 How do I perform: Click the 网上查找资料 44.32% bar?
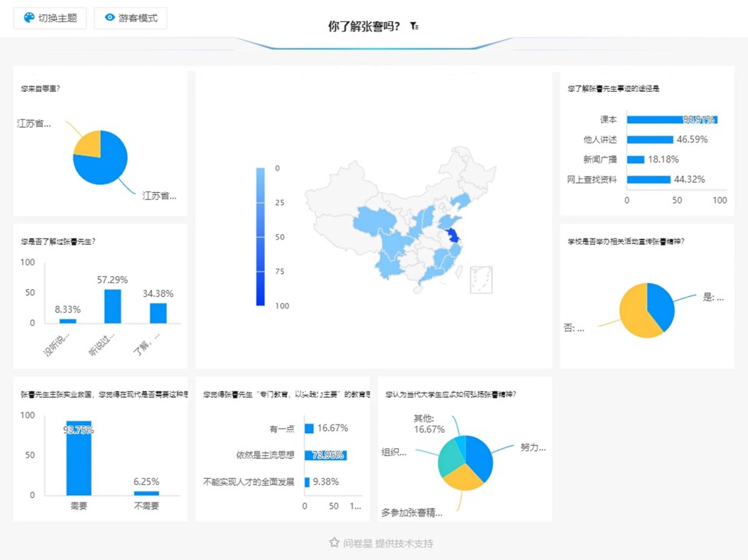click(x=648, y=180)
